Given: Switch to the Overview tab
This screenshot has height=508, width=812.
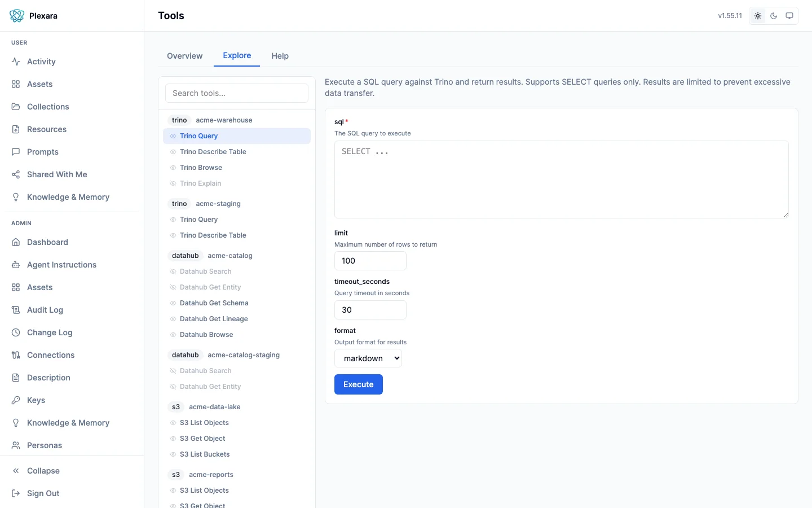Looking at the screenshot, I should [x=184, y=56].
